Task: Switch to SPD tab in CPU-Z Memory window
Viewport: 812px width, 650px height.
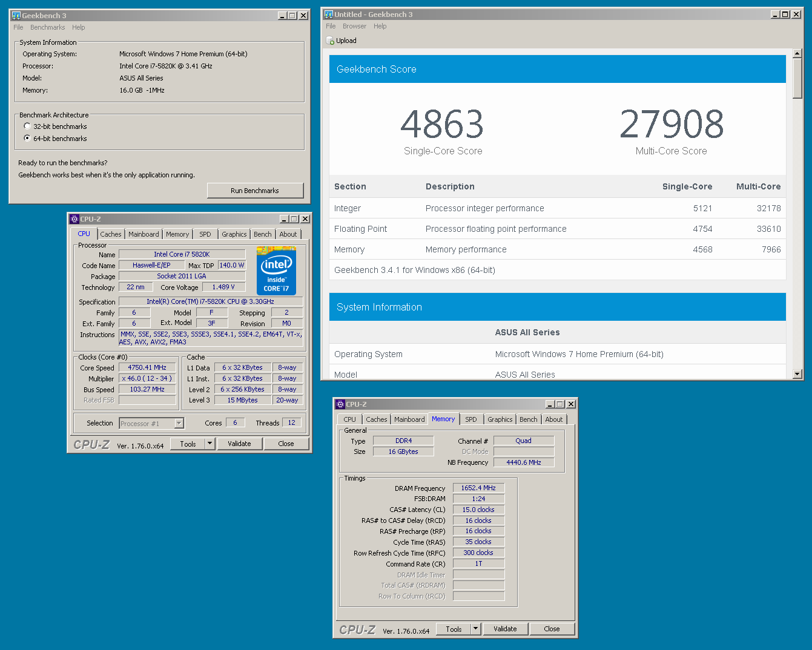Action: coord(471,419)
